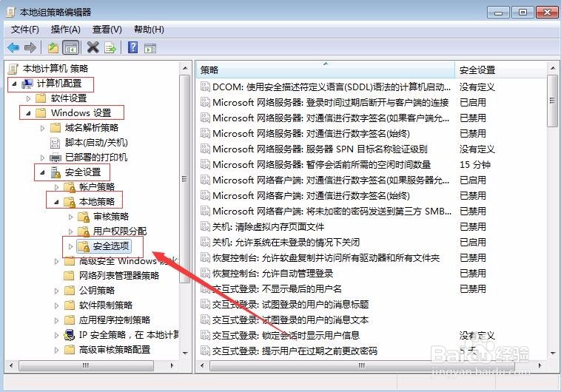Select the 安全选项 tree item
Screen dimensions: 561x392
pos(111,246)
